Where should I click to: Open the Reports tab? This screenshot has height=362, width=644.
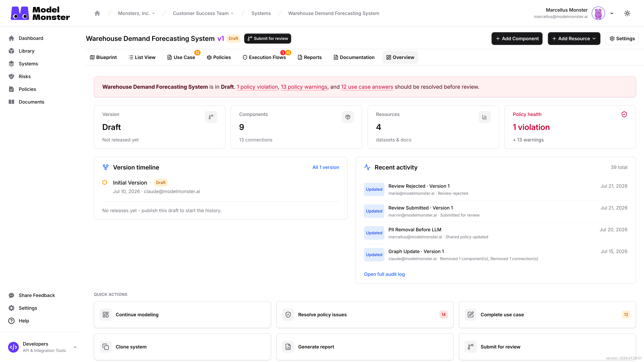[x=310, y=57]
